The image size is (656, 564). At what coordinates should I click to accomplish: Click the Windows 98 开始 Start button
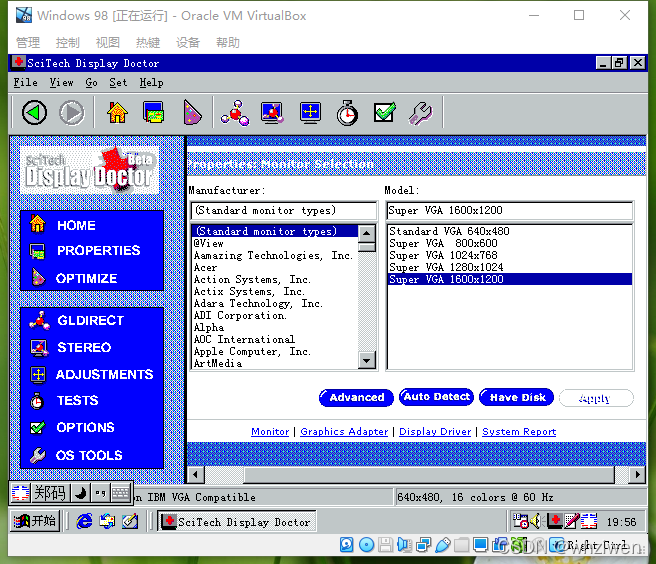point(35,521)
